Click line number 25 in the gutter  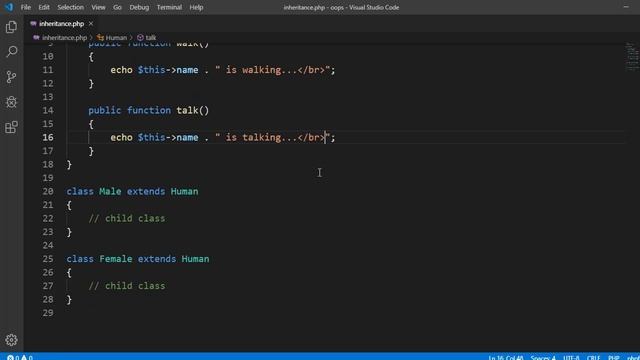(48, 259)
